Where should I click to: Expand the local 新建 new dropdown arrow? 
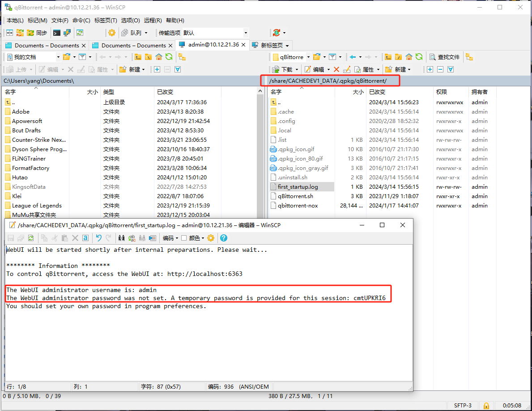[144, 69]
